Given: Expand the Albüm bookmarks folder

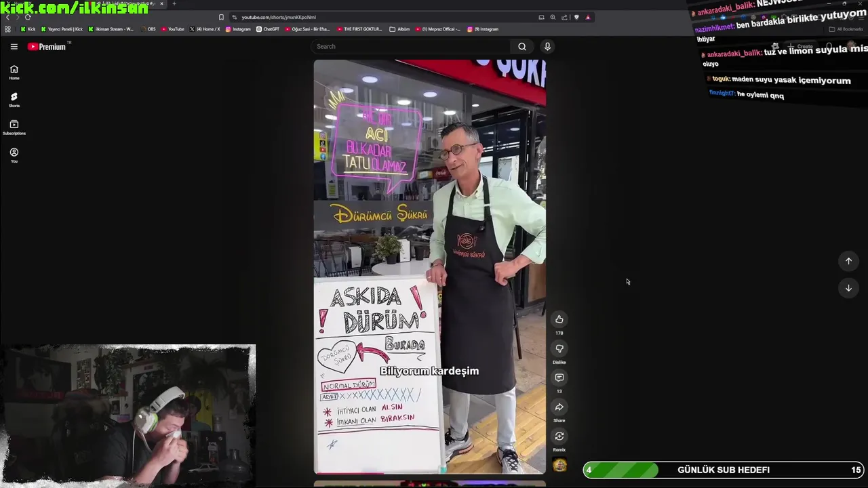Looking at the screenshot, I should click(399, 29).
